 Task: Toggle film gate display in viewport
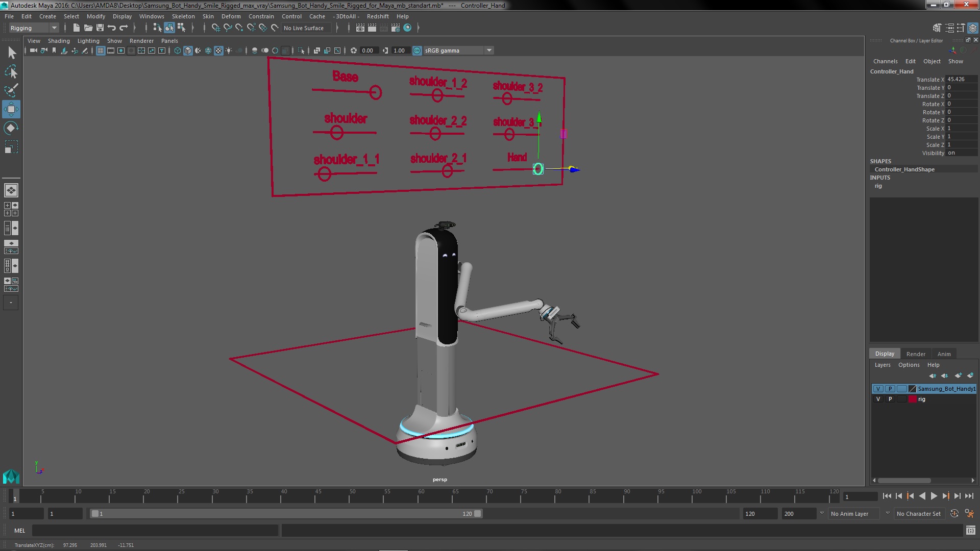pyautogui.click(x=111, y=51)
